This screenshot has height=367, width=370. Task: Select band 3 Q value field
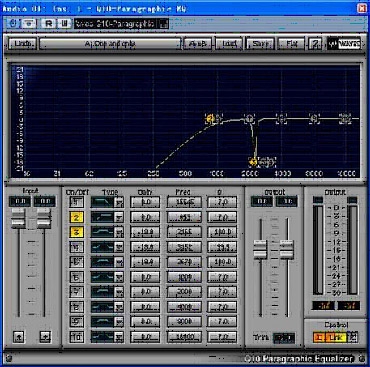point(222,232)
